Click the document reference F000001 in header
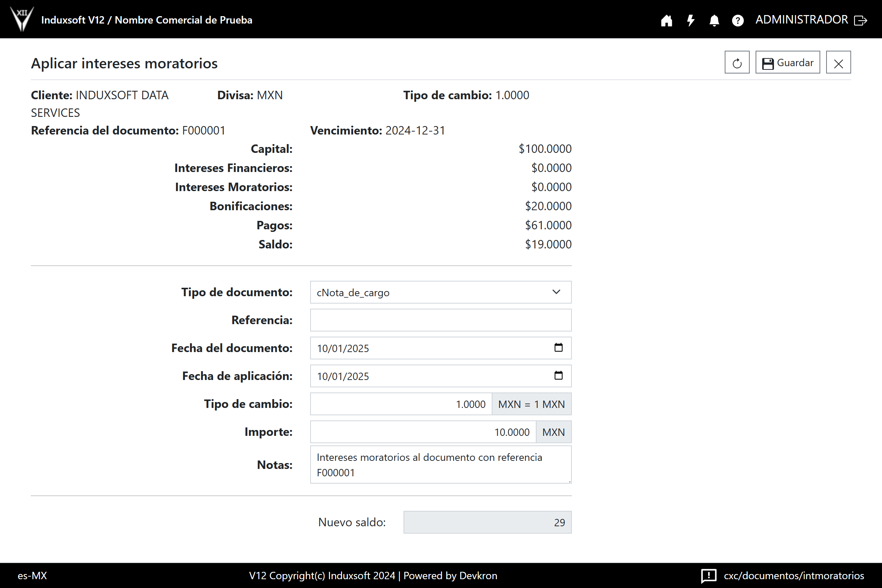The height and width of the screenshot is (588, 882). point(204,130)
